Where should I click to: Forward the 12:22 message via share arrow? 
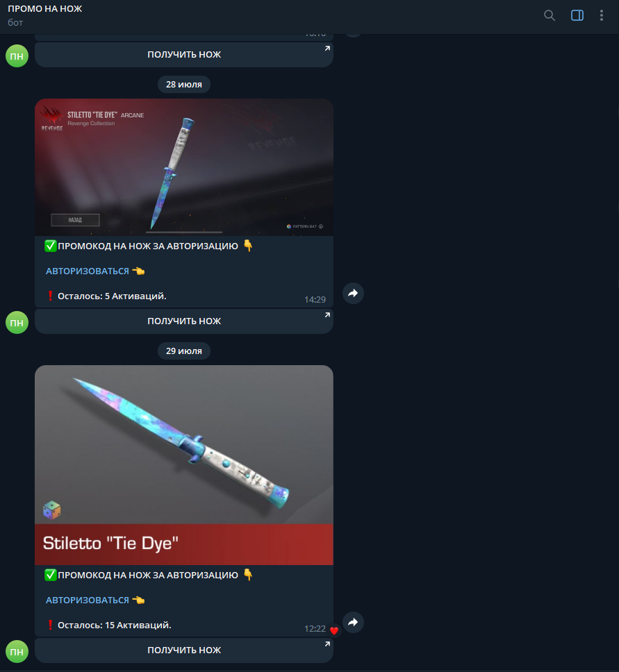(353, 622)
